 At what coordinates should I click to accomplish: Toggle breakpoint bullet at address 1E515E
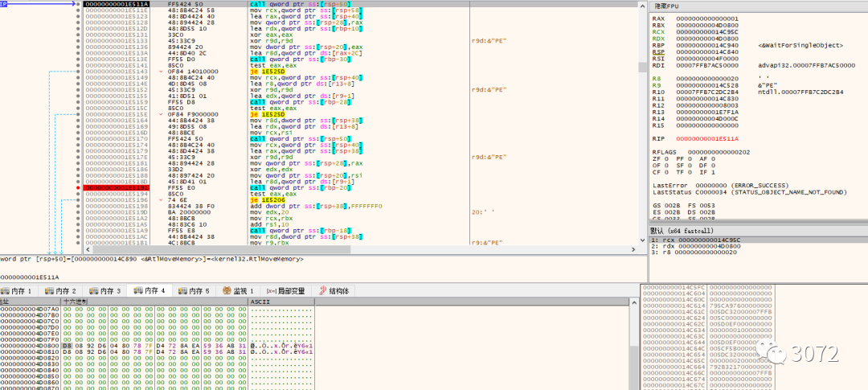(x=79, y=114)
